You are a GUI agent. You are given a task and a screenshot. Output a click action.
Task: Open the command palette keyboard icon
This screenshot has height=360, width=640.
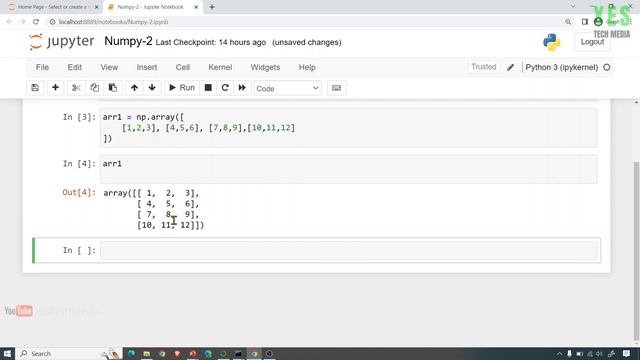tap(336, 88)
